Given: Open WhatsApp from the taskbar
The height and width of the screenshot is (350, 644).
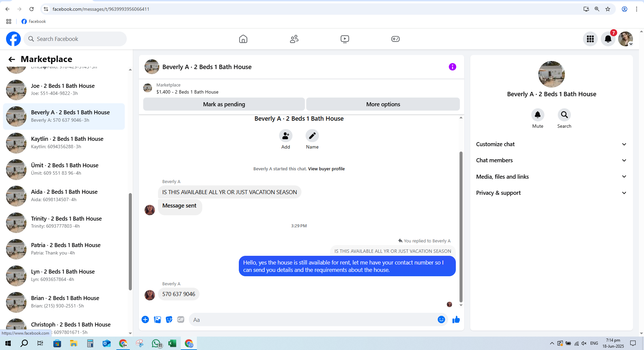Looking at the screenshot, I should click(x=156, y=343).
